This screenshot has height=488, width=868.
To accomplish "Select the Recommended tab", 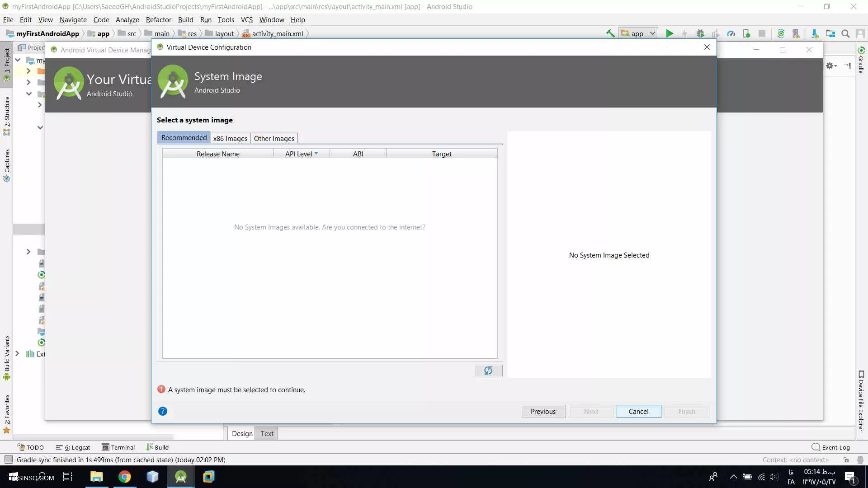I will (x=184, y=137).
